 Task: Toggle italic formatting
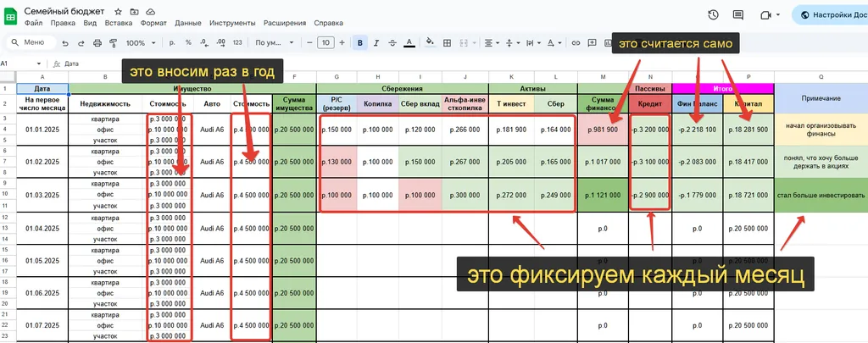coord(376,43)
